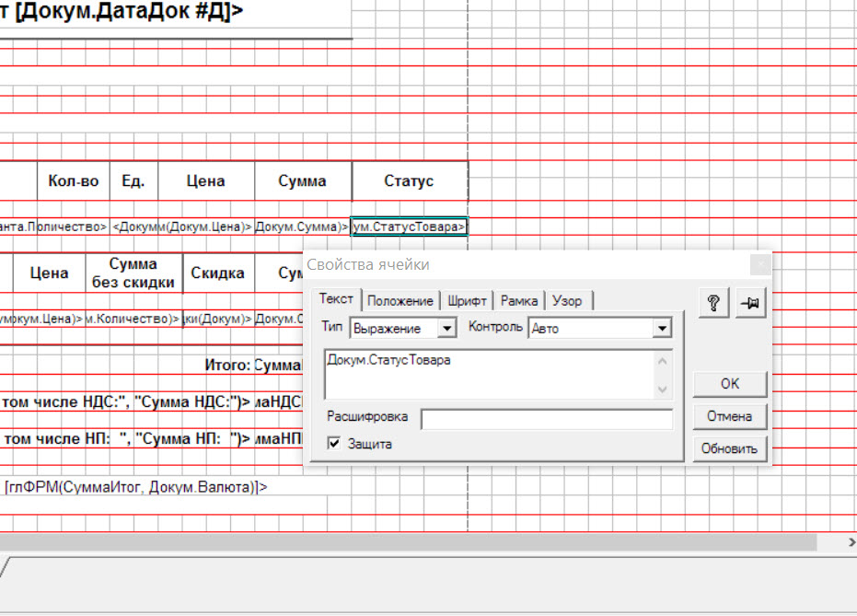Image resolution: width=857 pixels, height=616 pixels.
Task: Select the ки(Докум)> cell under Скидка
Action: 218,318
